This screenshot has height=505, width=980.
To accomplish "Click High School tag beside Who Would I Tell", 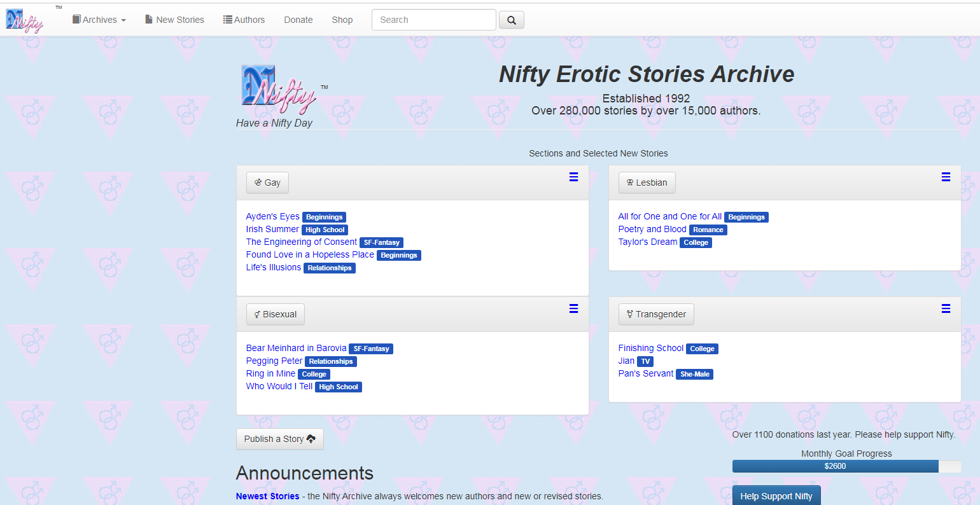I will pyautogui.click(x=339, y=387).
